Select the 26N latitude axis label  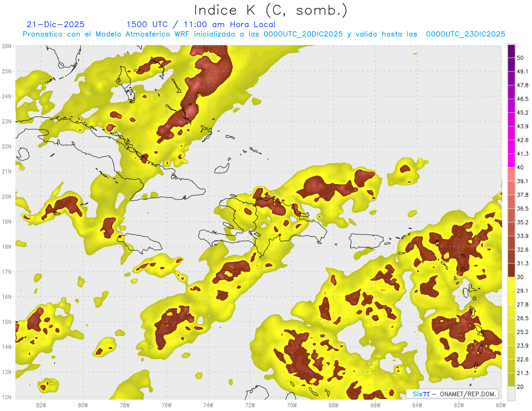pyautogui.click(x=7, y=46)
